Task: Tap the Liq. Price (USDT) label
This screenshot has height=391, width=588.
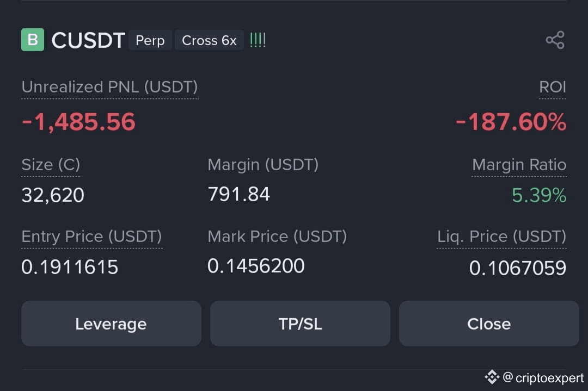Action: (x=502, y=237)
